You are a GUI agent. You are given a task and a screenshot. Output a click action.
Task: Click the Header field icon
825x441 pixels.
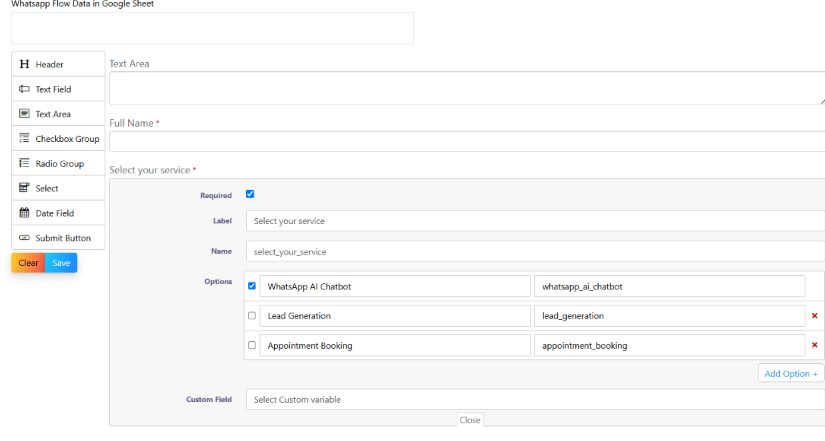(x=24, y=64)
